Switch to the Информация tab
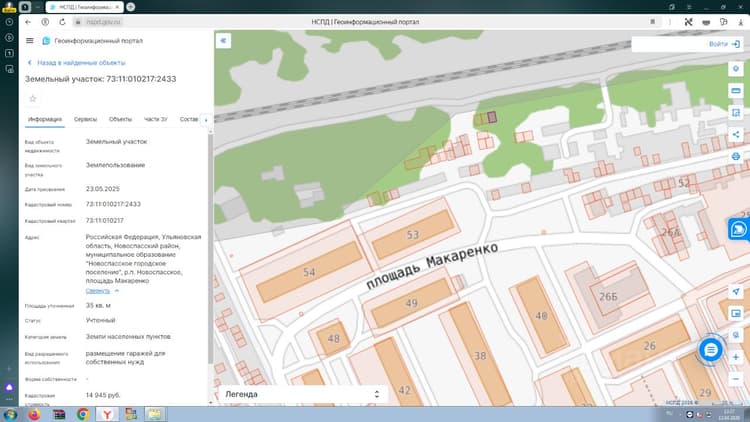 tap(44, 119)
